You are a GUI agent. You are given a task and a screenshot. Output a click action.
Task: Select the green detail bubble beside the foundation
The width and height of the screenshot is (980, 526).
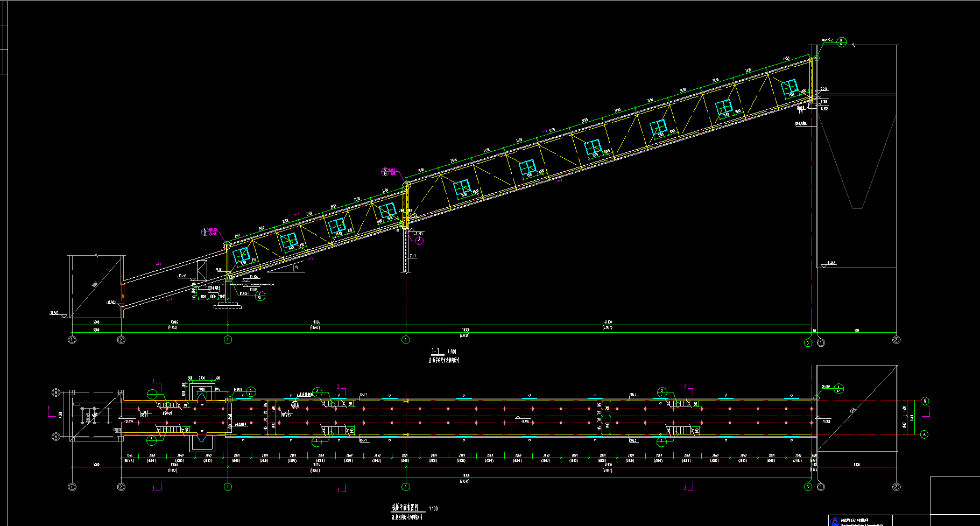point(260,296)
